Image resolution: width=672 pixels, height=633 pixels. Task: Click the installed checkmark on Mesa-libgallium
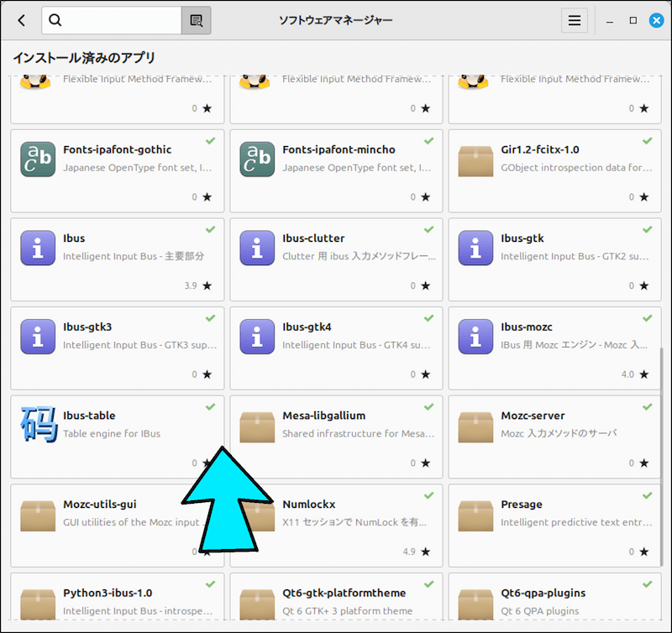428,406
